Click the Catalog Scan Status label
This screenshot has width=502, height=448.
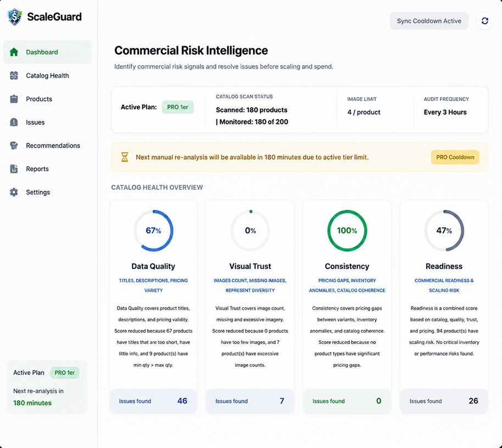click(244, 97)
